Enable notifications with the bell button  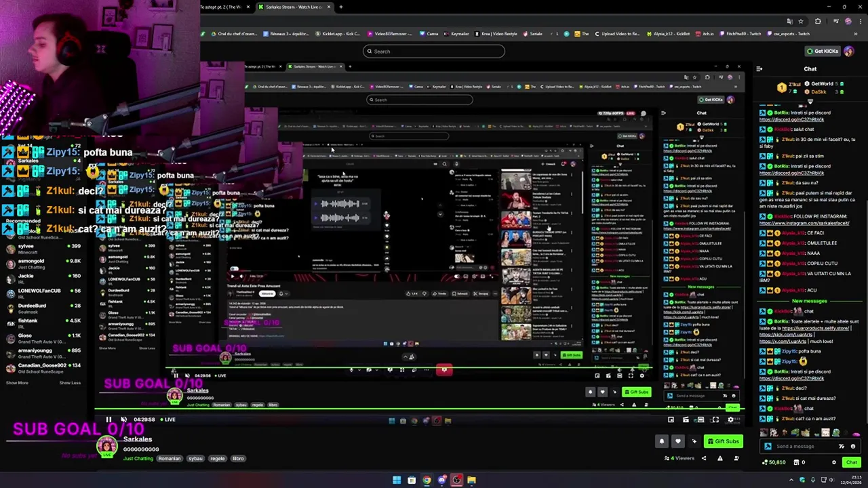click(662, 441)
